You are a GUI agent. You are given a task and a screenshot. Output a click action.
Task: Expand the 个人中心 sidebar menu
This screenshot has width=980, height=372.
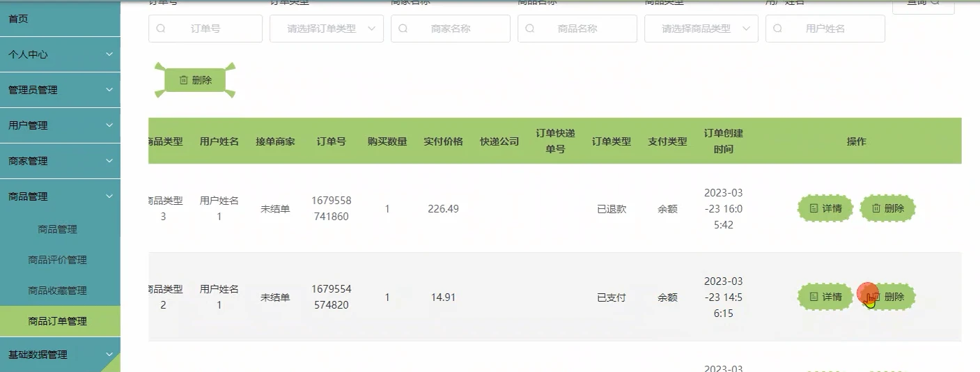60,54
